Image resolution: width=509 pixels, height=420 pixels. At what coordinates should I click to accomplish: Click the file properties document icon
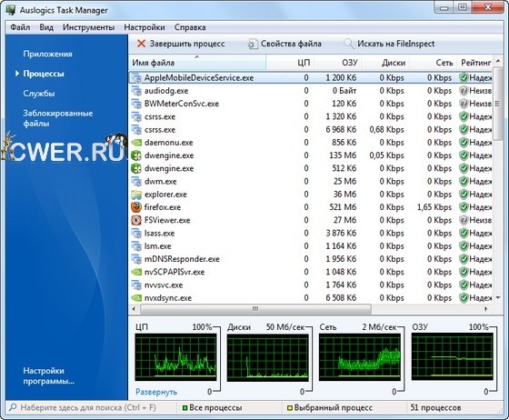click(x=253, y=44)
